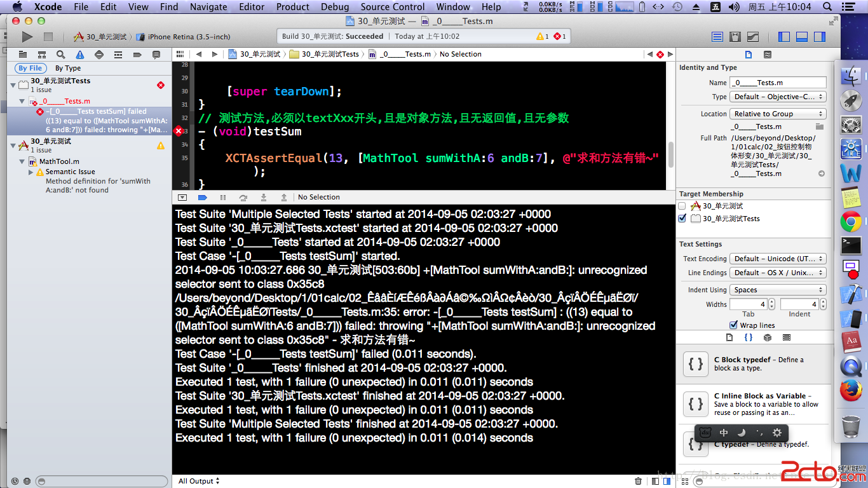
Task: Open the Location dropdown Relative to Group
Action: (778, 114)
